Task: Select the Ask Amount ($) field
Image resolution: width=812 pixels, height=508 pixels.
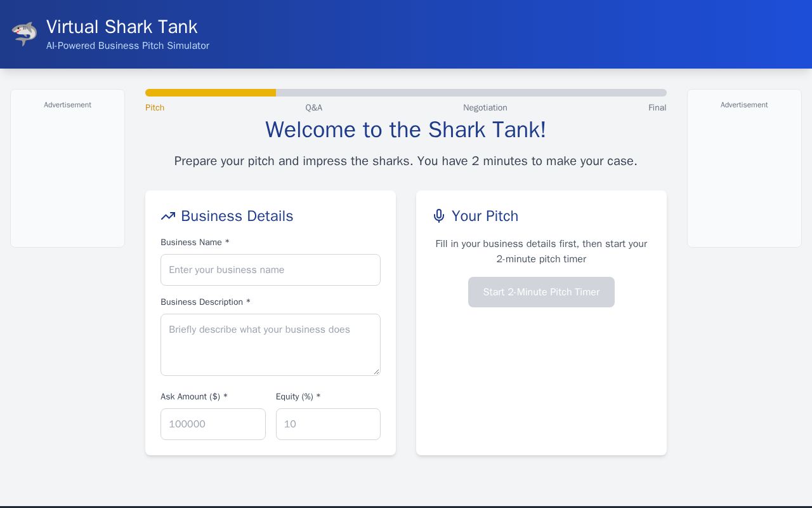Action: pos(213,424)
